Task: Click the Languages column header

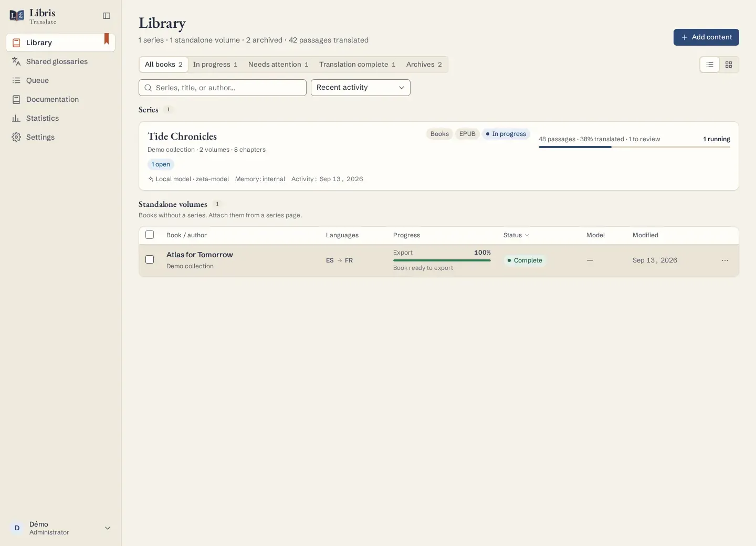Action: [x=342, y=235]
